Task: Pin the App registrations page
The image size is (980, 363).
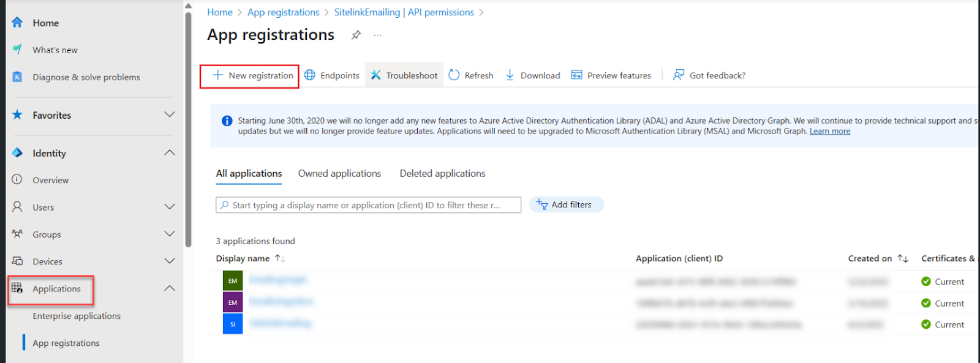Action: point(356,35)
